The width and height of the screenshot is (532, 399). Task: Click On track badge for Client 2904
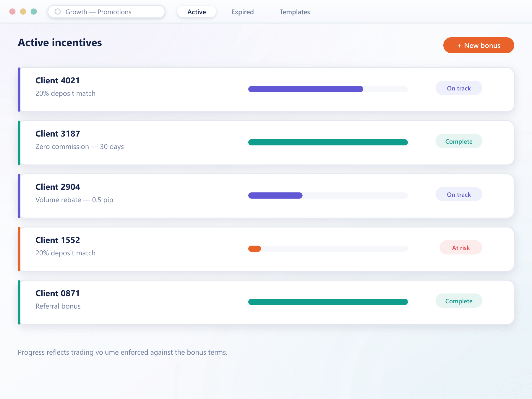[459, 194]
